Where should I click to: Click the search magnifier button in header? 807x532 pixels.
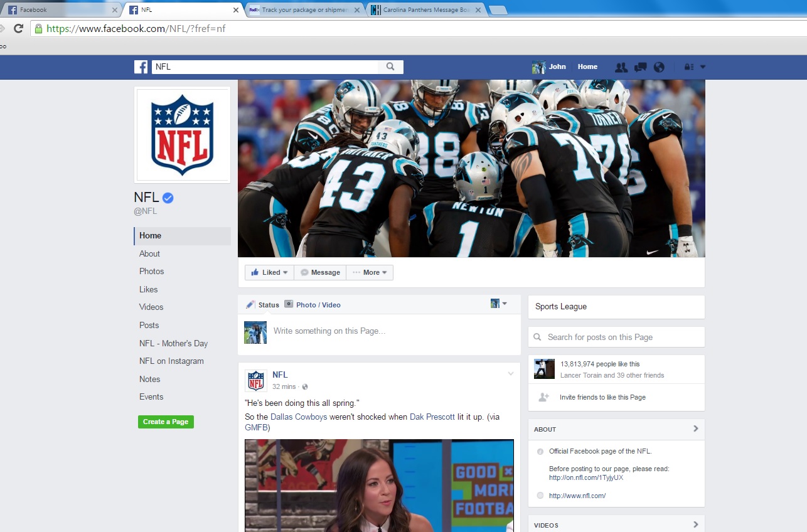390,66
